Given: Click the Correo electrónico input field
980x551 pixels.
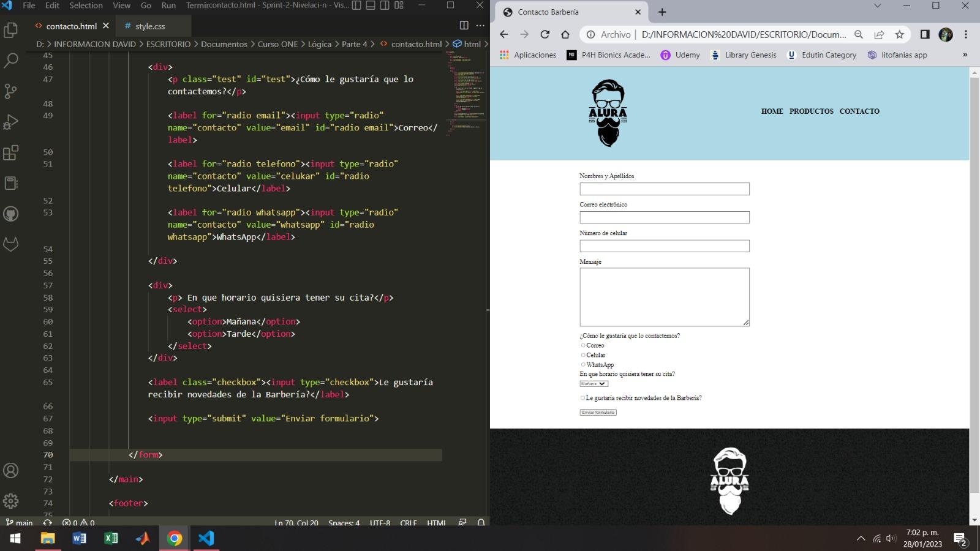Looking at the screenshot, I should point(665,217).
